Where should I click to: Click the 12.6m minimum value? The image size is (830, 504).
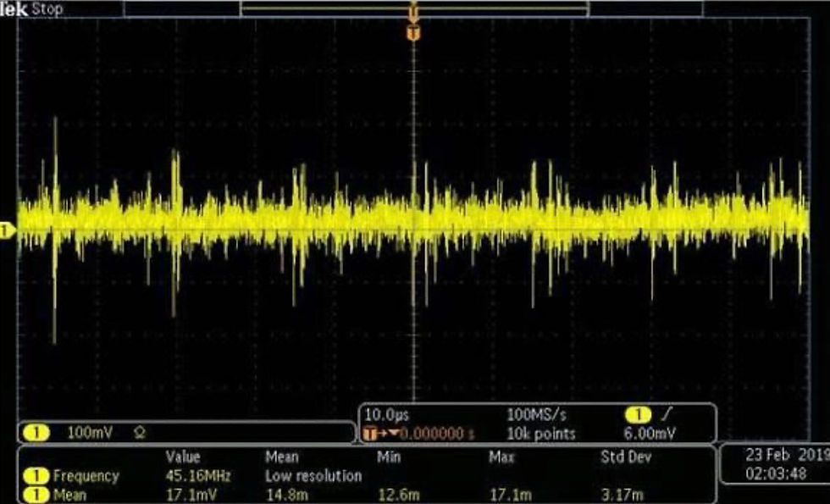pos(399,496)
